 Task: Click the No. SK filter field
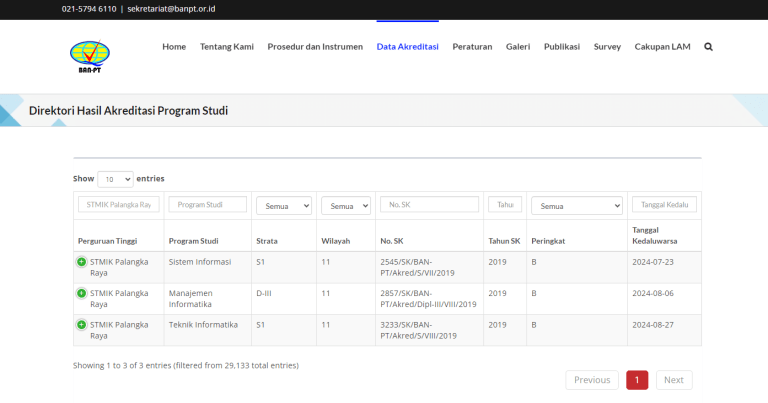pyautogui.click(x=429, y=204)
